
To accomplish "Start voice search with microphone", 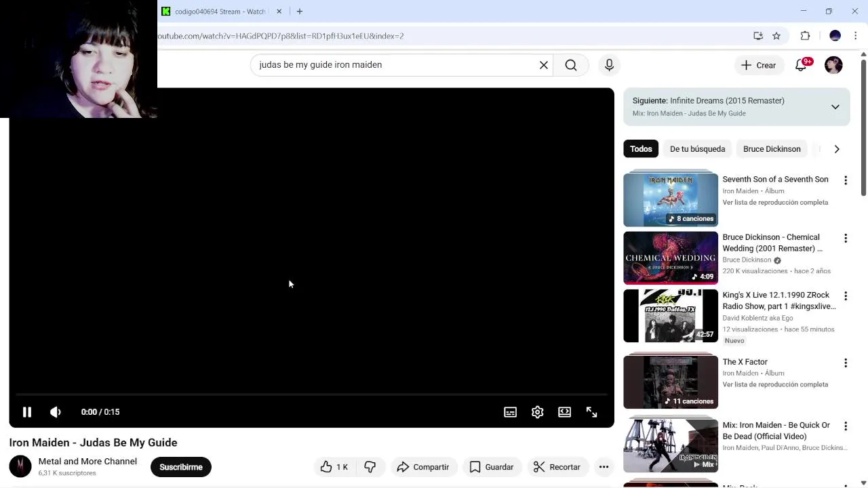I will click(609, 65).
